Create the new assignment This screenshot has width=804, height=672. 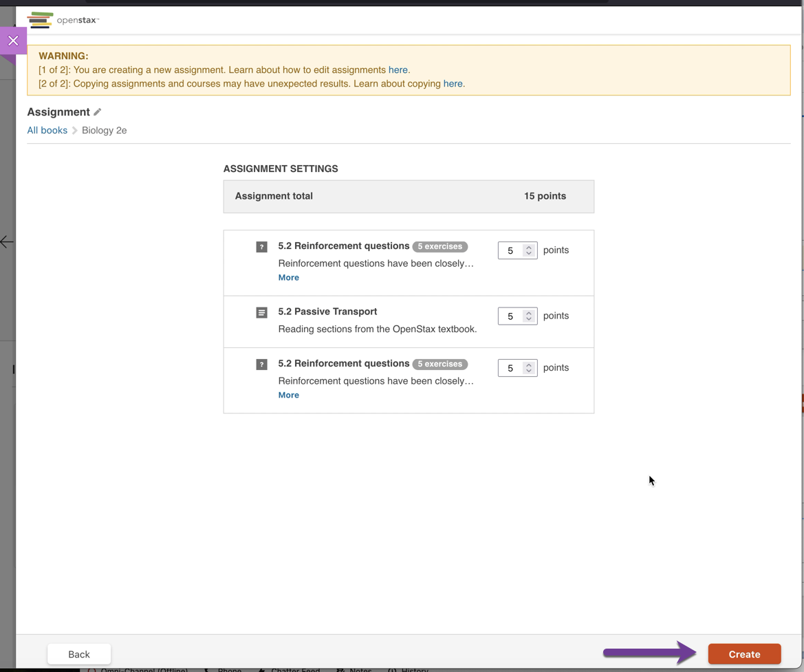tap(743, 653)
